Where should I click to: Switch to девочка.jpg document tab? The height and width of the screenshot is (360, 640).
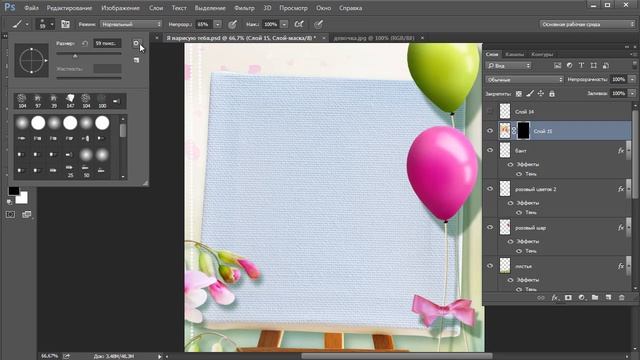point(374,38)
